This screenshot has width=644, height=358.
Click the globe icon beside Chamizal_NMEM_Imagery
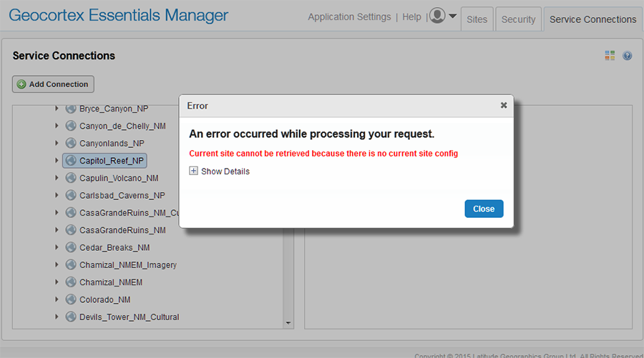click(x=71, y=265)
